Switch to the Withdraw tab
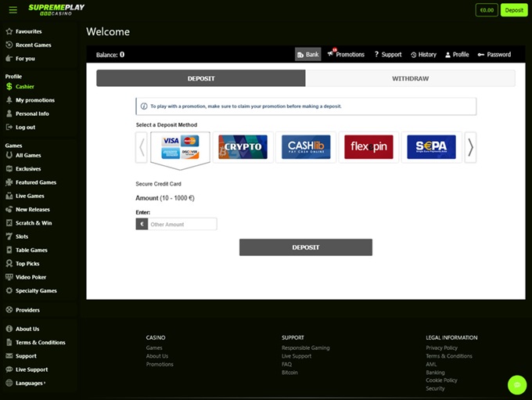The image size is (532, 400). click(410, 78)
